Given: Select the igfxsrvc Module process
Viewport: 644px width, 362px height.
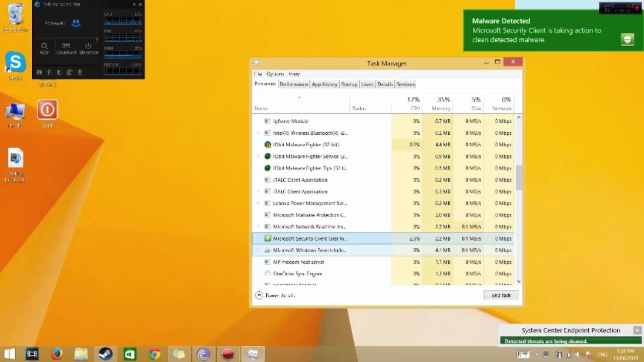Looking at the screenshot, I should (383, 121).
